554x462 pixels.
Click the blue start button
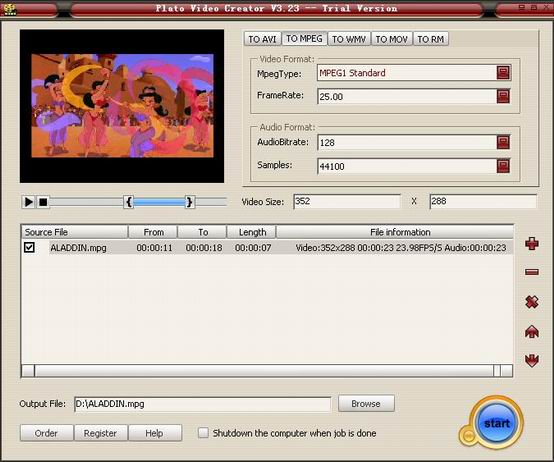(497, 423)
